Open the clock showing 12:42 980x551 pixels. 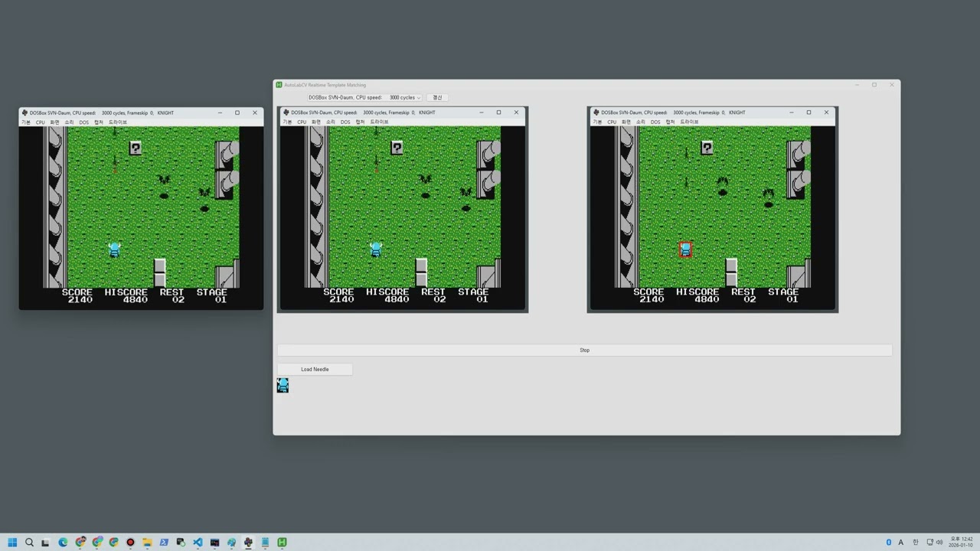962,543
